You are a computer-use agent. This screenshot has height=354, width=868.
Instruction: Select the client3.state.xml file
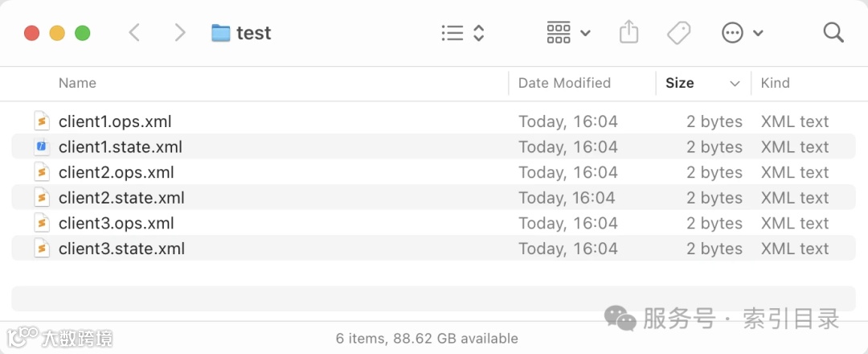[x=121, y=249]
